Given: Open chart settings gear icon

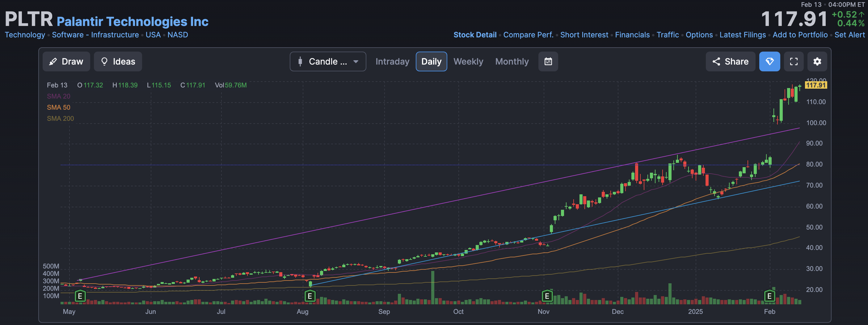Looking at the screenshot, I should 817,61.
